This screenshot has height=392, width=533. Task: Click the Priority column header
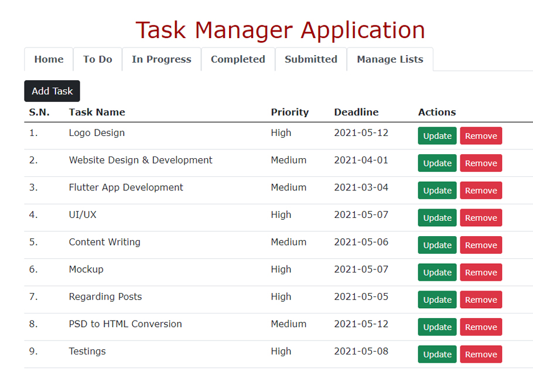289,112
